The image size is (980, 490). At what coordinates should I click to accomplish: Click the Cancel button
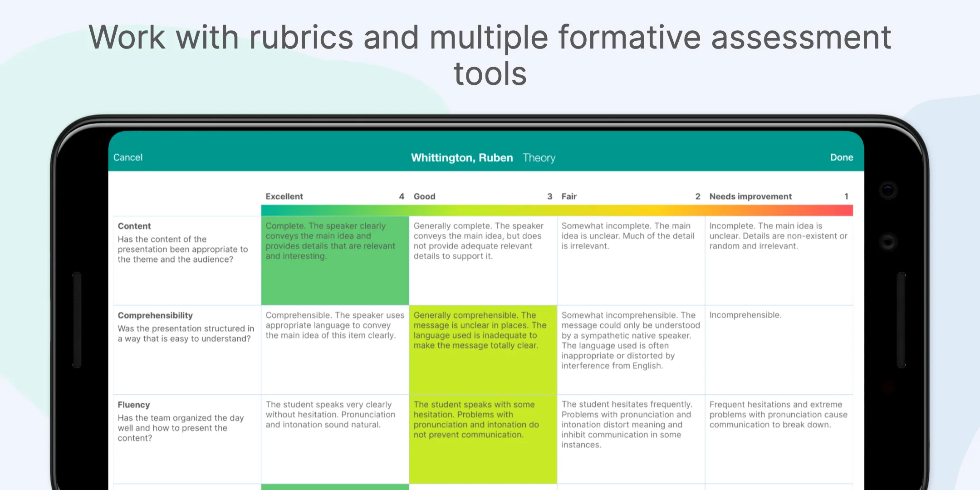127,157
